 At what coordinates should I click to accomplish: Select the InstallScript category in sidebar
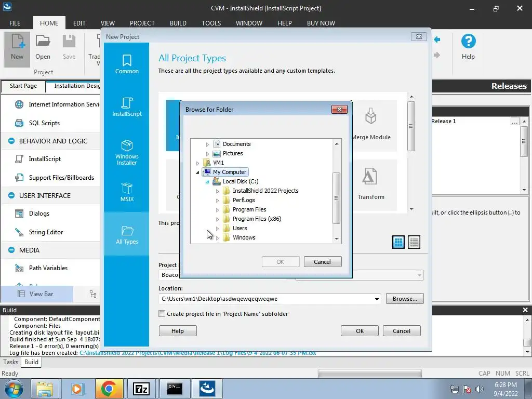coord(127,107)
